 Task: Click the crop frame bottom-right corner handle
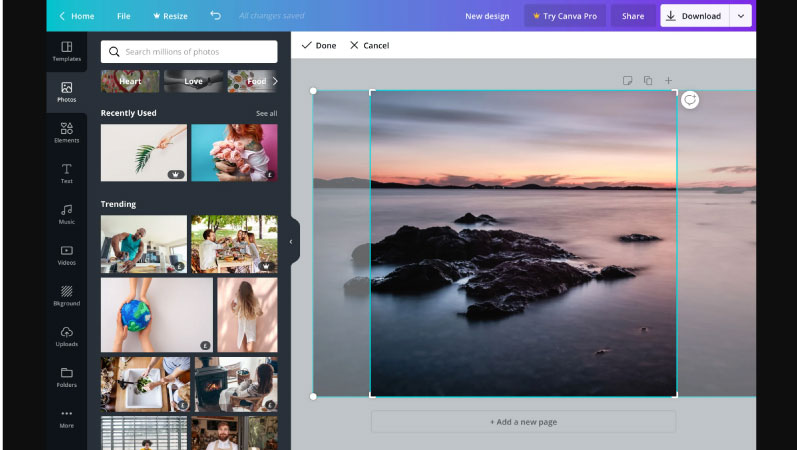coord(676,395)
